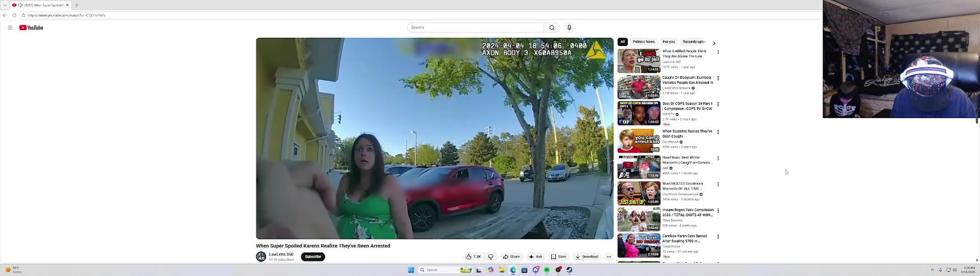This screenshot has width=980, height=276.
Task: Open options for When Entitled People Think video
Action: tap(718, 52)
